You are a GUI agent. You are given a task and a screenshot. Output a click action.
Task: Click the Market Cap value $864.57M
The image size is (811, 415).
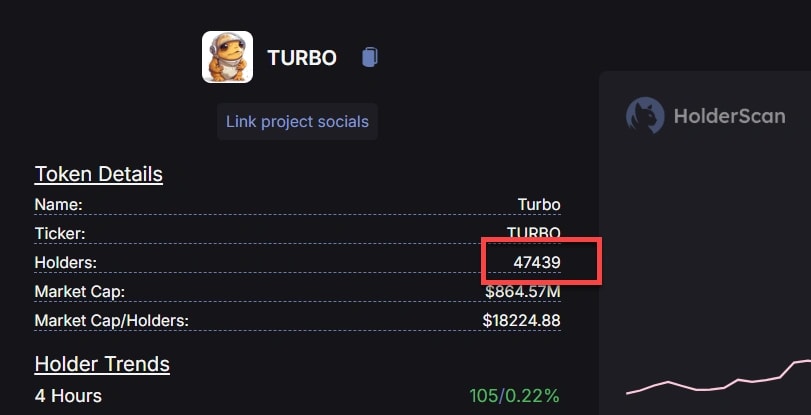click(521, 291)
